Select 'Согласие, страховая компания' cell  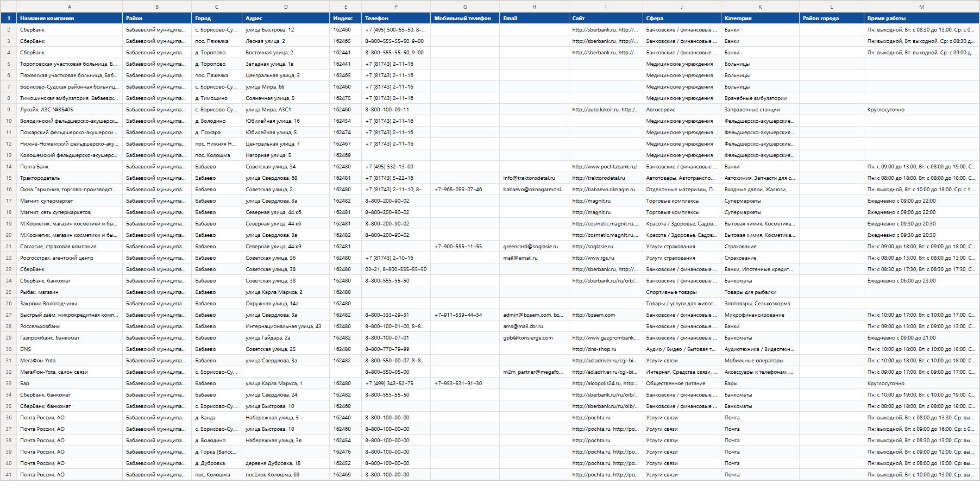tap(70, 247)
